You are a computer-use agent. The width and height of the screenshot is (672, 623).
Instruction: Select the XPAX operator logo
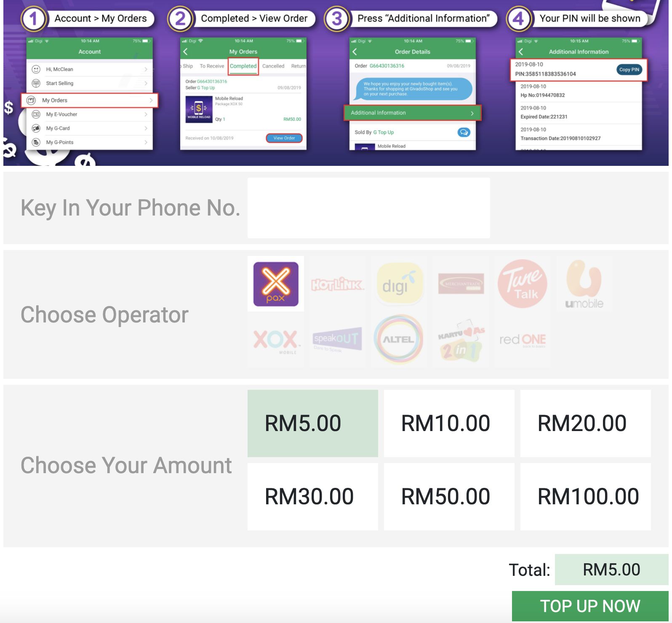coord(276,284)
